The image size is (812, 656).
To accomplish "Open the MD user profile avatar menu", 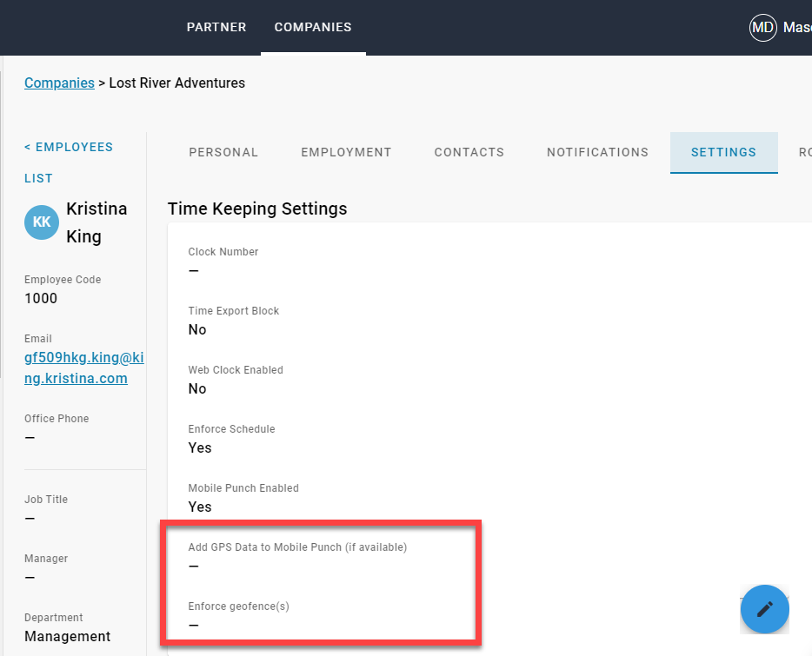I will (762, 27).
